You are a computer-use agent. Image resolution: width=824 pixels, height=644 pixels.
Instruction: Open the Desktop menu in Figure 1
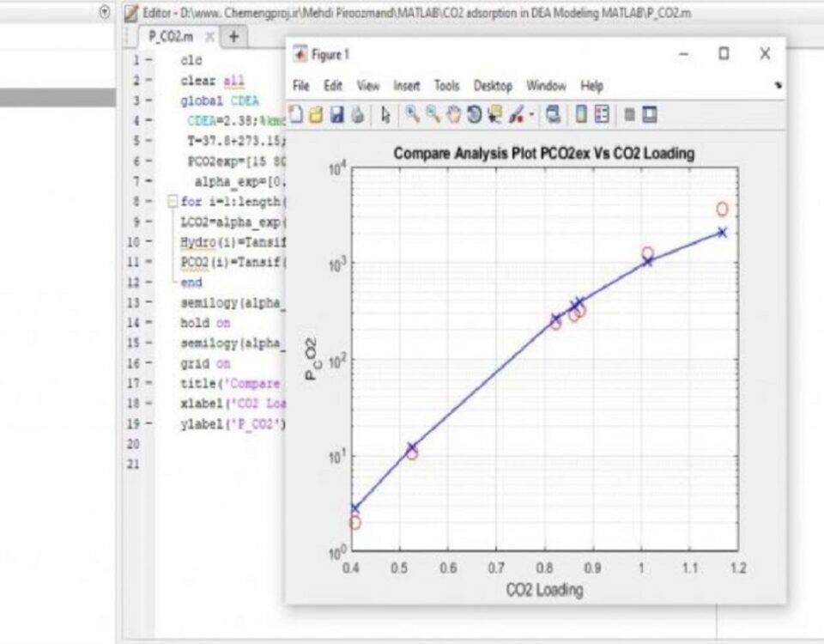click(x=493, y=86)
